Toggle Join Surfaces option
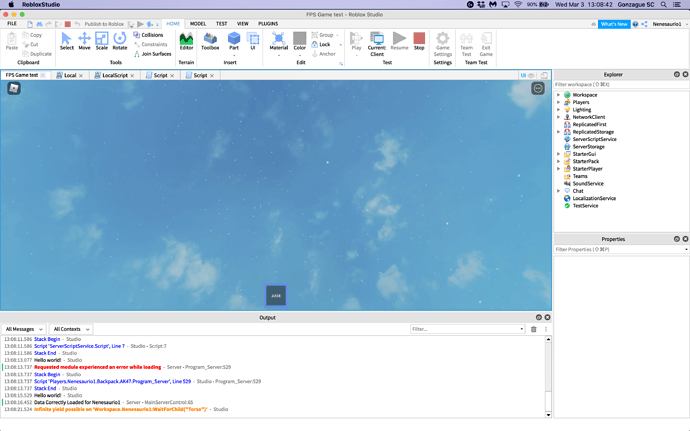This screenshot has height=431, width=690. [152, 54]
